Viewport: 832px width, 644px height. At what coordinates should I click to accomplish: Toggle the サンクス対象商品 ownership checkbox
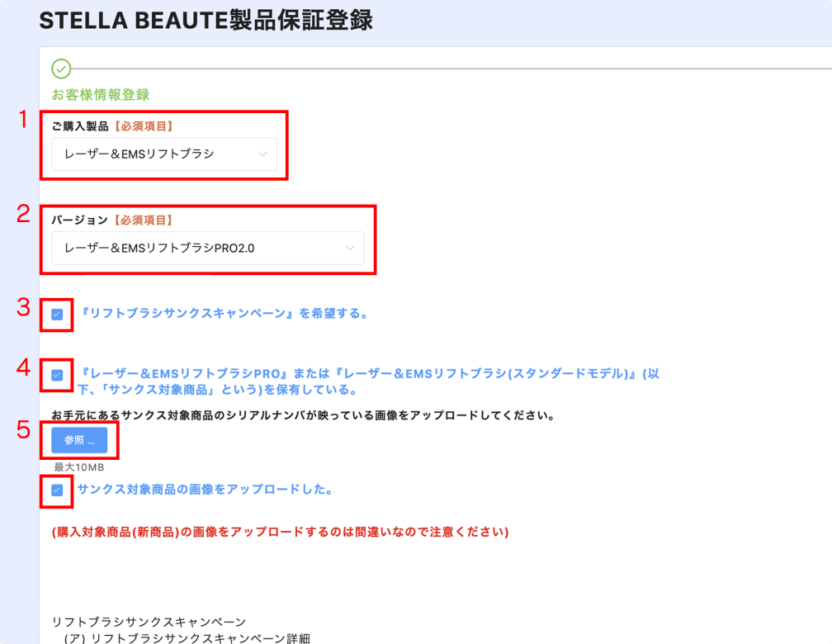57,375
